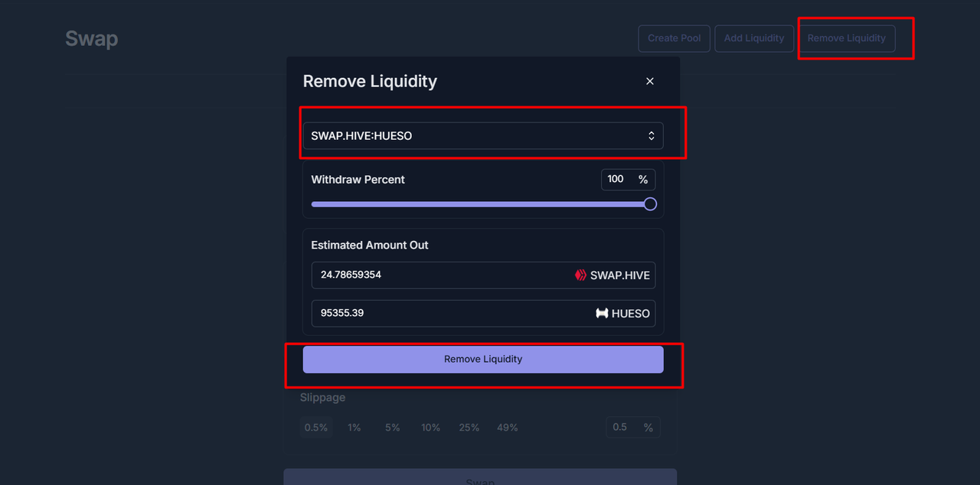980x485 pixels.
Task: Click the withdraw percent slider handle
Action: [650, 204]
